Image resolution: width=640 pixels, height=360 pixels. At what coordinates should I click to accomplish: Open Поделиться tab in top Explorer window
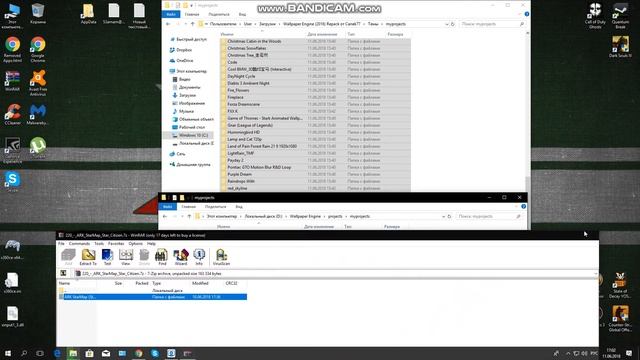(219, 14)
